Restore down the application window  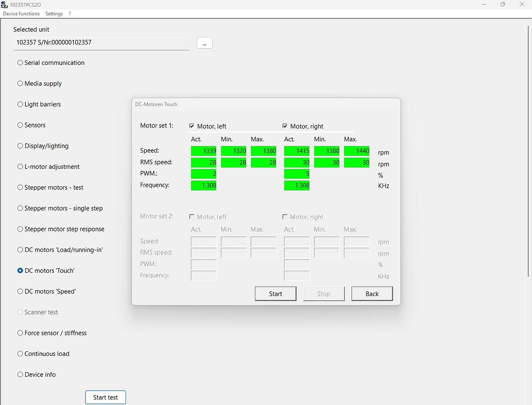tap(503, 4)
